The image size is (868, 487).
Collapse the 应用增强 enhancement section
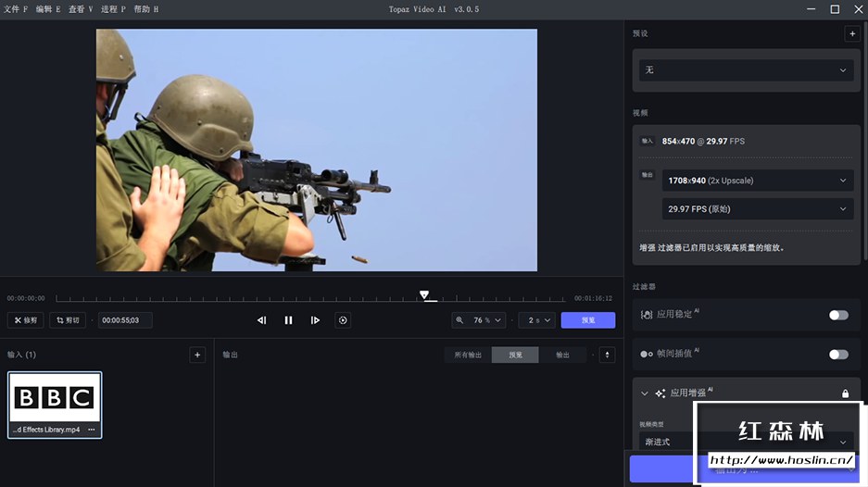pyautogui.click(x=645, y=393)
